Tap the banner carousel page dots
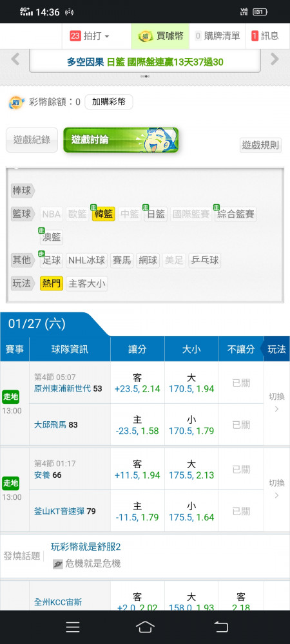This screenshot has height=644, width=290. pos(144,77)
